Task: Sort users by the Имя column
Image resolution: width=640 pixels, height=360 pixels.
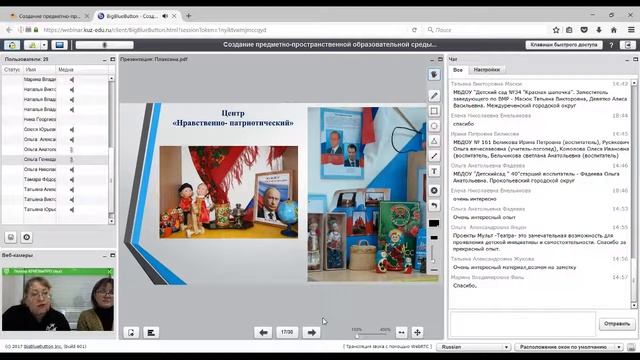Action: 39,70
